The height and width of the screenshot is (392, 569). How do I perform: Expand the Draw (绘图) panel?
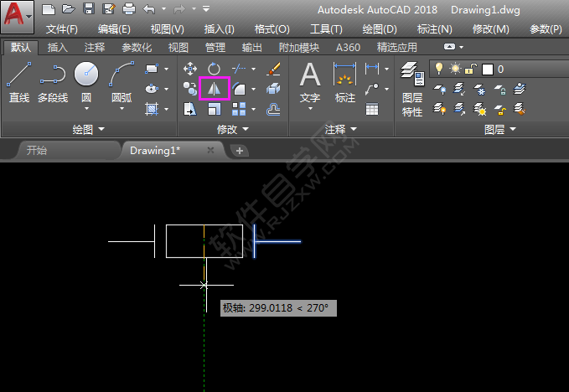click(x=88, y=130)
